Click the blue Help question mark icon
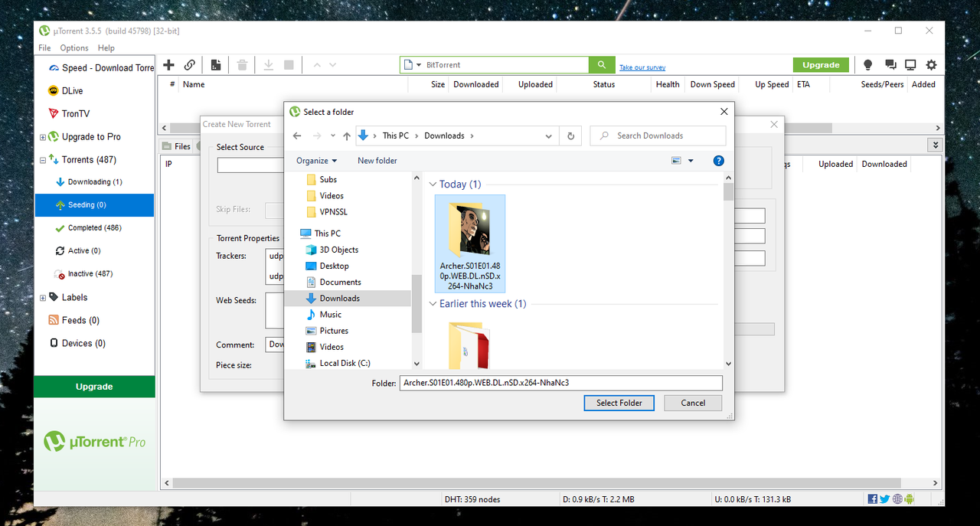 click(718, 161)
